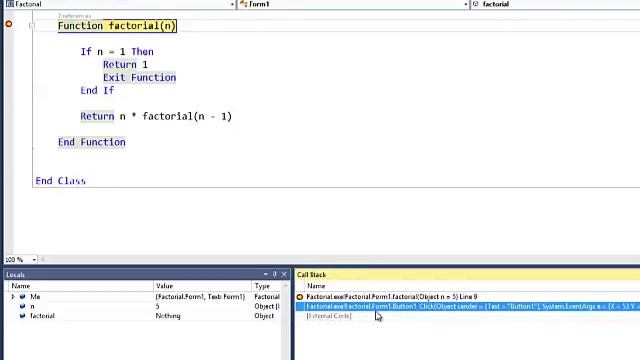Select the Nothing value of factorial
Viewport: 640px width, 360px height.
pyautogui.click(x=168, y=316)
